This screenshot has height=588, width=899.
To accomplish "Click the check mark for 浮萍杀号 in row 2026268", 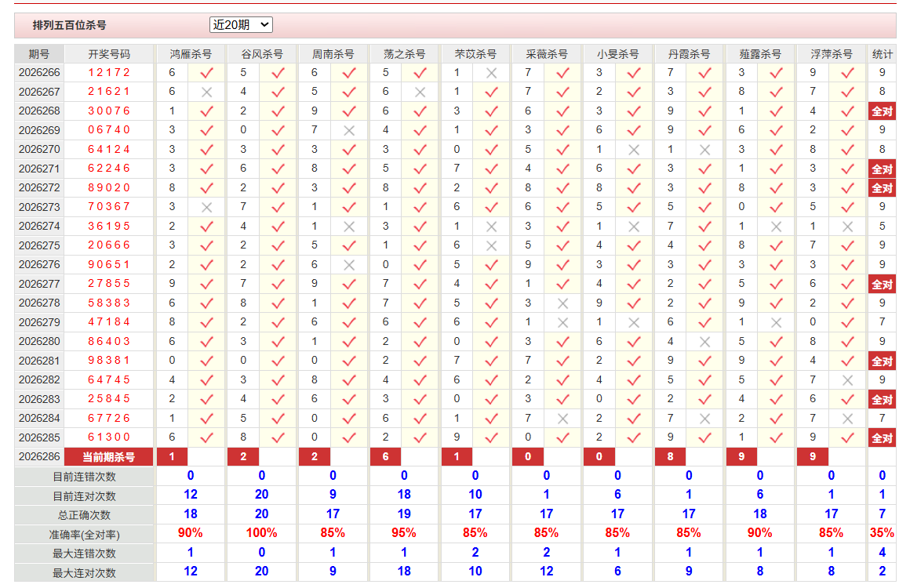I will [x=847, y=111].
